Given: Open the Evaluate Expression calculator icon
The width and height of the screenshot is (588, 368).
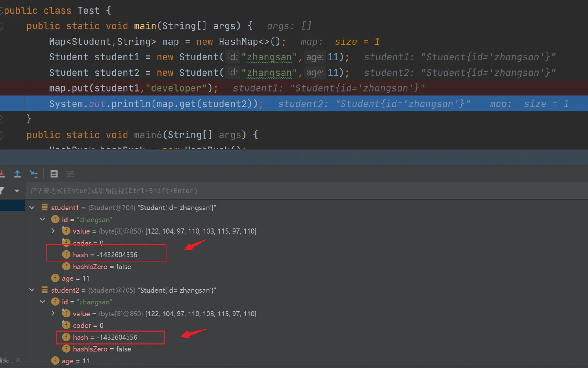Looking at the screenshot, I should coord(54,174).
